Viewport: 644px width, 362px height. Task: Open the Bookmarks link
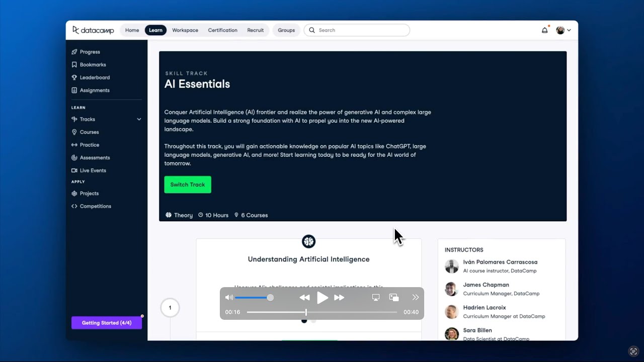pos(93,64)
